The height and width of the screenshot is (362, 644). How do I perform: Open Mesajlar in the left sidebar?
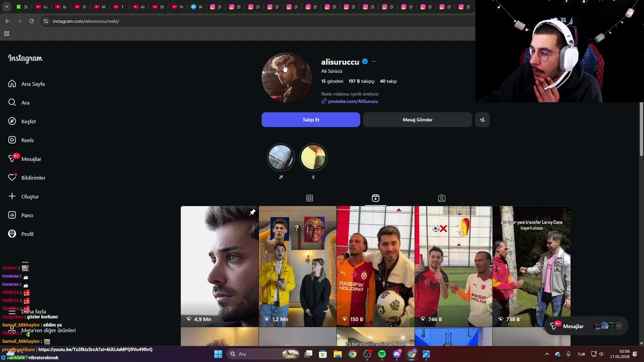point(25,159)
